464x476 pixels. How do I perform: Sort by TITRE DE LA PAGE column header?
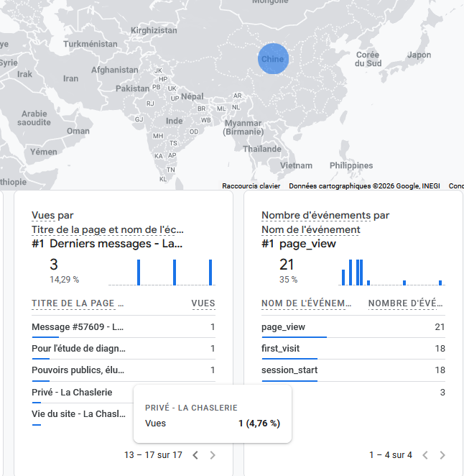click(78, 303)
